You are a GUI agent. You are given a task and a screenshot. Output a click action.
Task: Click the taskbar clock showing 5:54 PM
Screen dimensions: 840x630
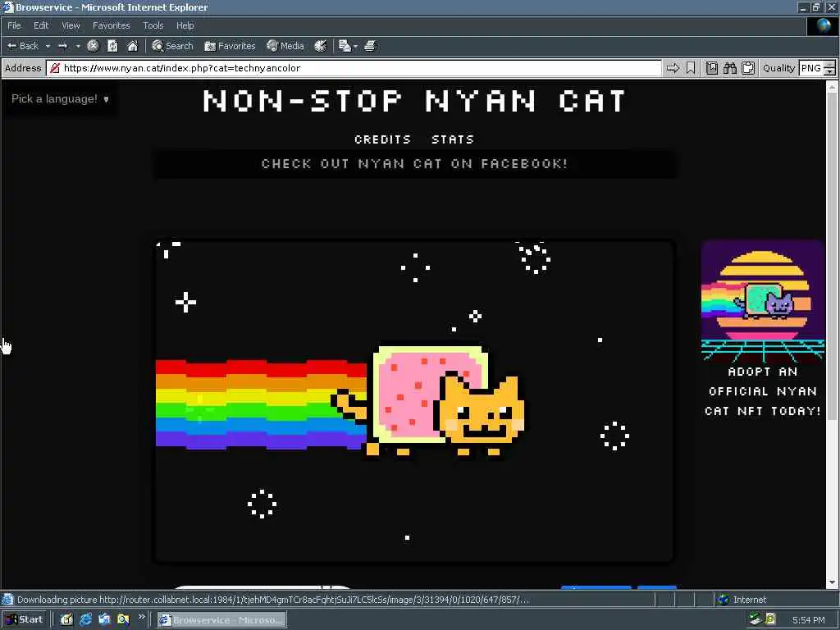coord(808,620)
